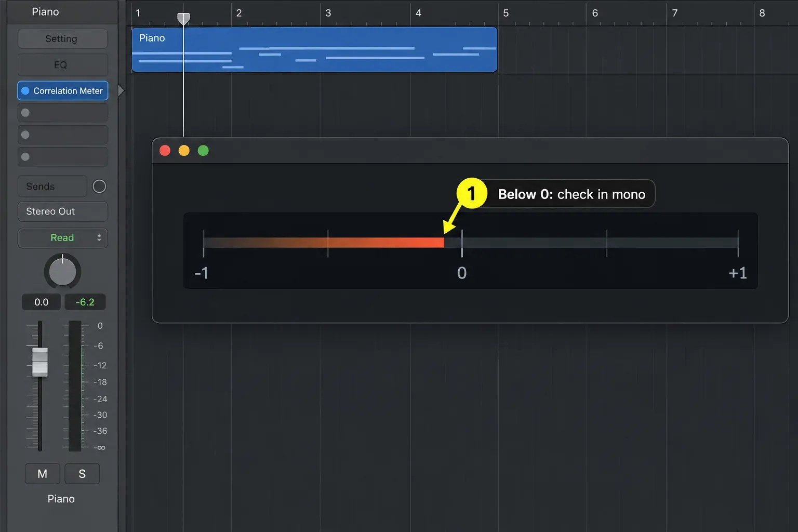Open the channel strip Setting menu
Screen dimensions: 798x532
pos(63,39)
